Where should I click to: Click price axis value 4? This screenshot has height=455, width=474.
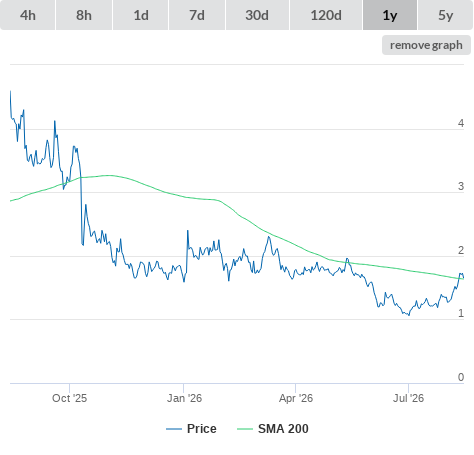click(461, 123)
